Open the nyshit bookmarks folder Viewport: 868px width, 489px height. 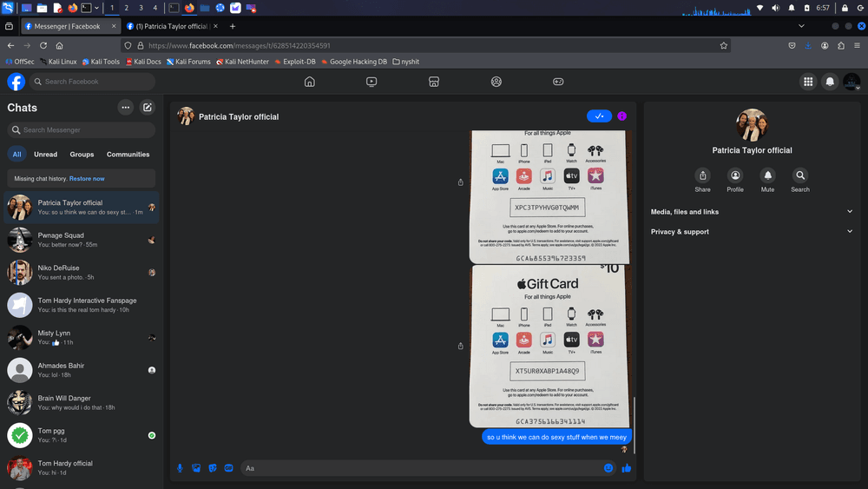point(405,62)
